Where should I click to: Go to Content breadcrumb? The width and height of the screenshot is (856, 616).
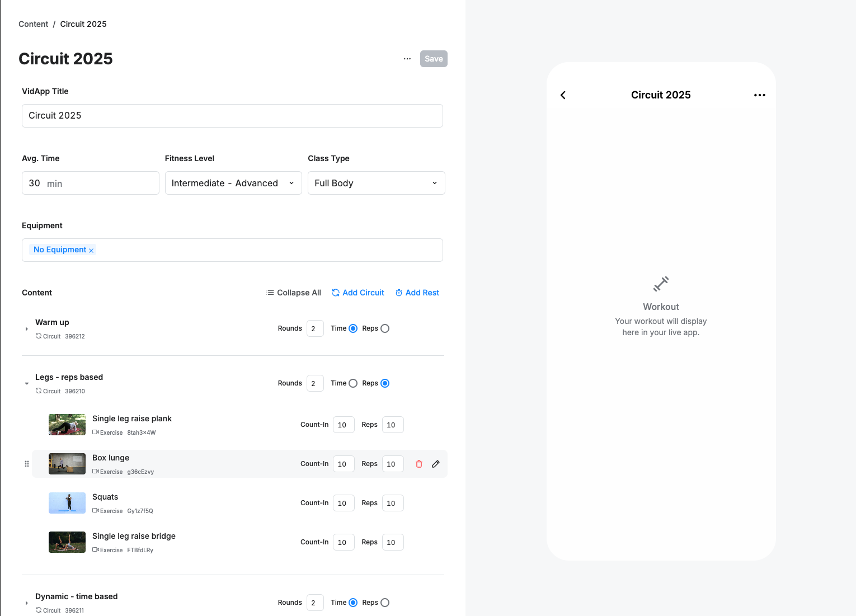(x=34, y=24)
